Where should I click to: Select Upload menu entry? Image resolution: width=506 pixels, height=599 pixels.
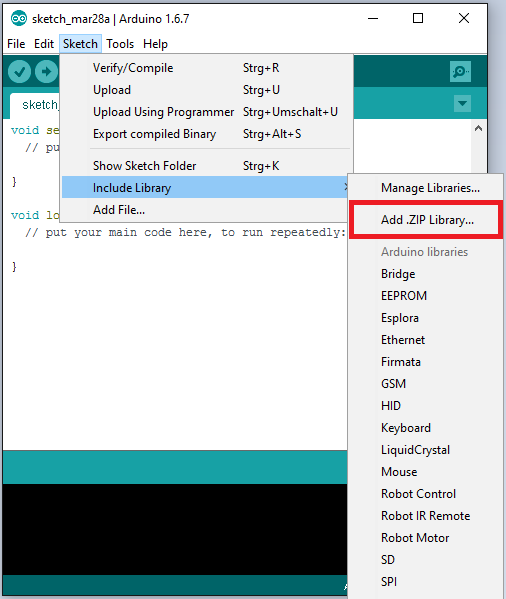206,90
